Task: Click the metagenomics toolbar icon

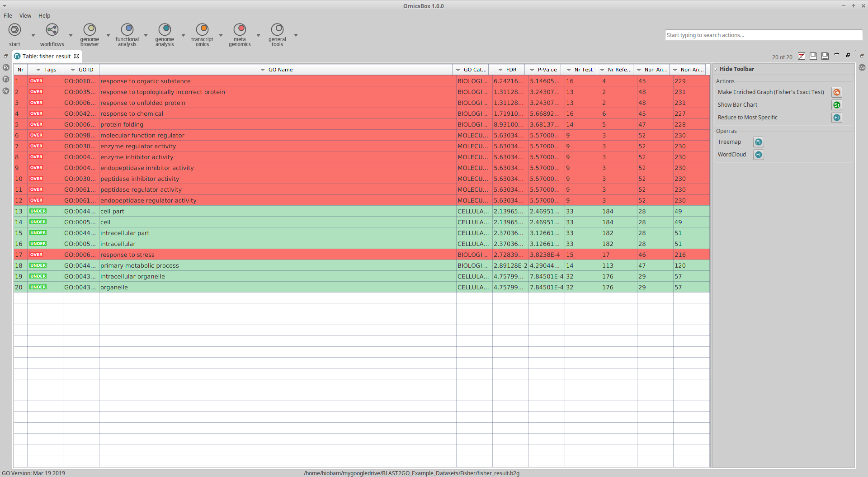Action: point(240,30)
